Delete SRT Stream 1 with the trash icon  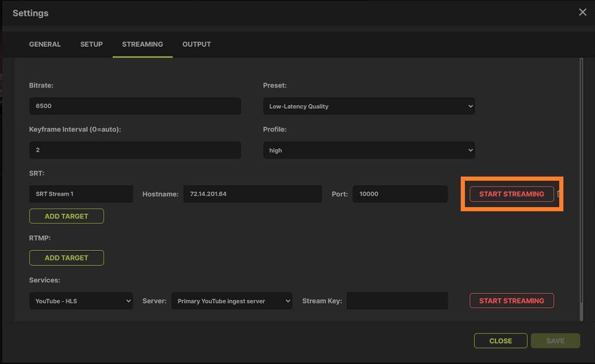(559, 194)
